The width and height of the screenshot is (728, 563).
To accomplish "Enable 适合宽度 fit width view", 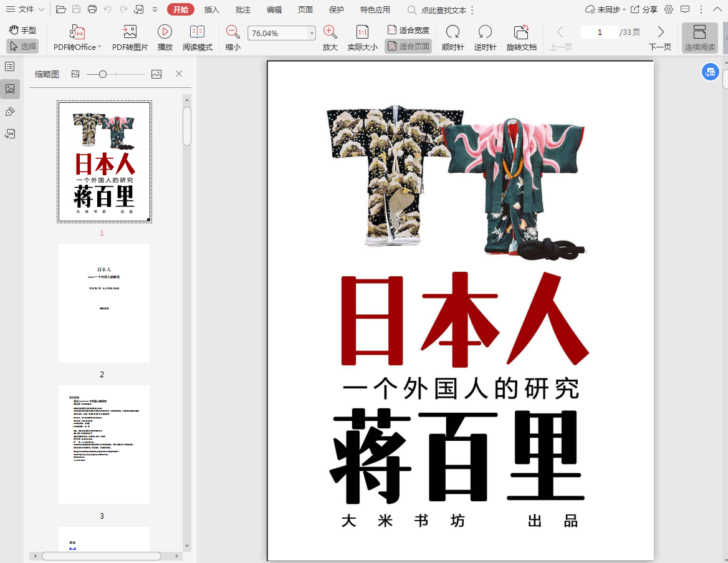I will [409, 30].
